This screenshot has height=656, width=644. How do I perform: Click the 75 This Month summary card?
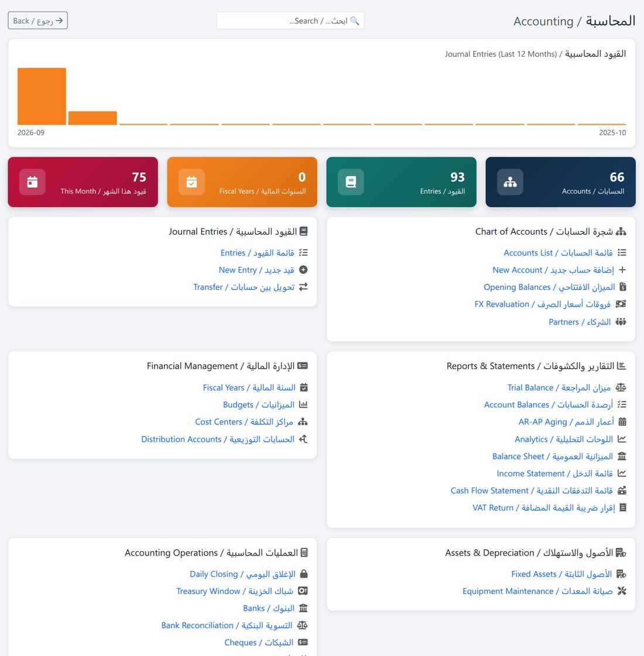pyautogui.click(x=83, y=182)
